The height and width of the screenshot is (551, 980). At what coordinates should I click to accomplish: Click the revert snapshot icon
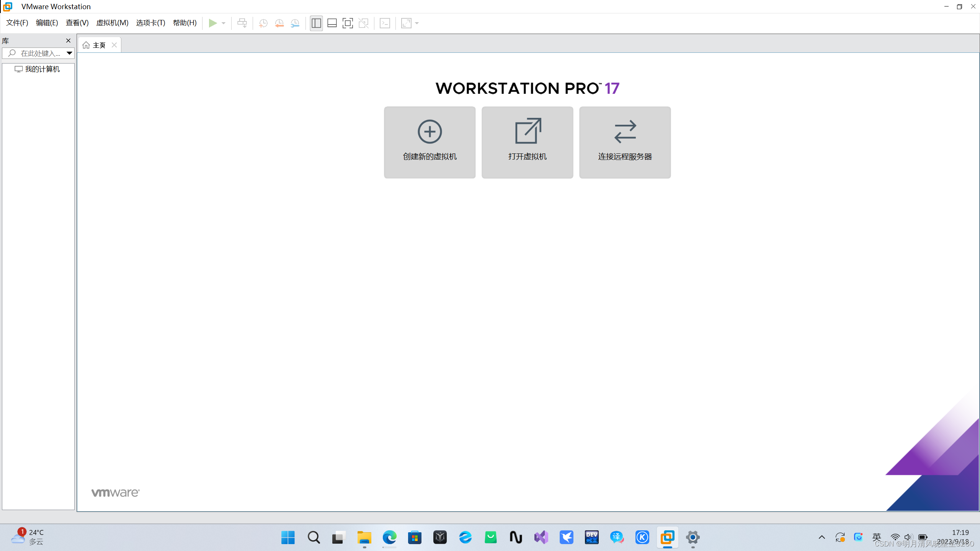279,24
